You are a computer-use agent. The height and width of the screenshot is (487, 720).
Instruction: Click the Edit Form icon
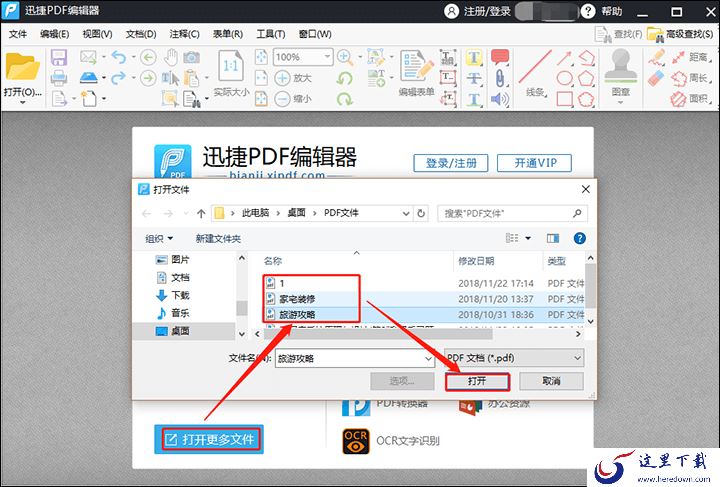(416, 67)
